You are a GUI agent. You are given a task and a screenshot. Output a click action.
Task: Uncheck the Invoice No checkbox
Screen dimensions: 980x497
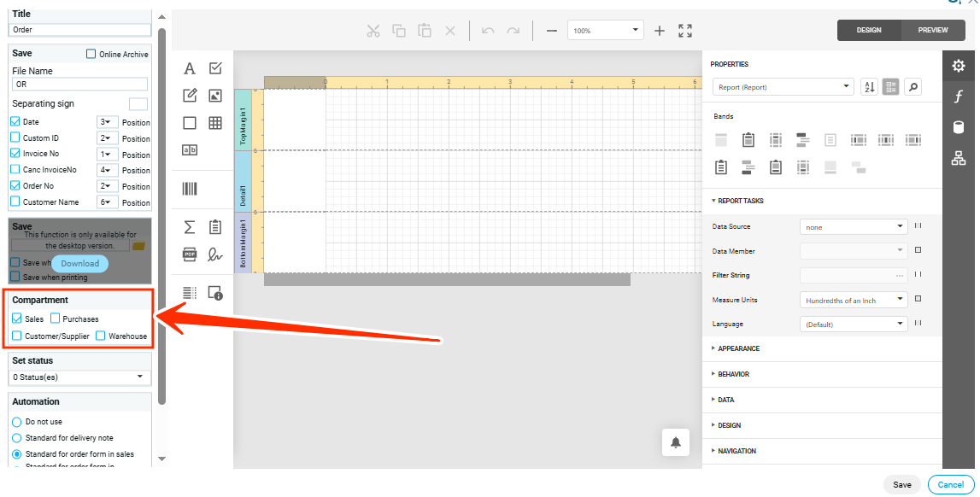coord(15,154)
